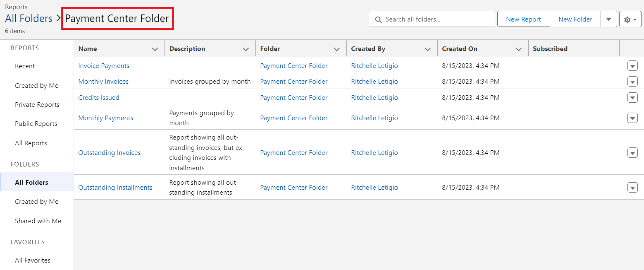
Task: Open row actions for Monthly Invoices
Action: 632,82
